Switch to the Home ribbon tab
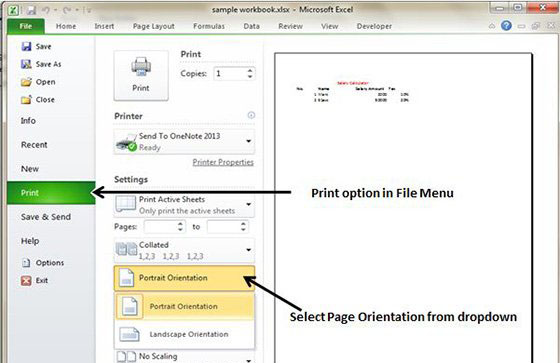 [66, 26]
